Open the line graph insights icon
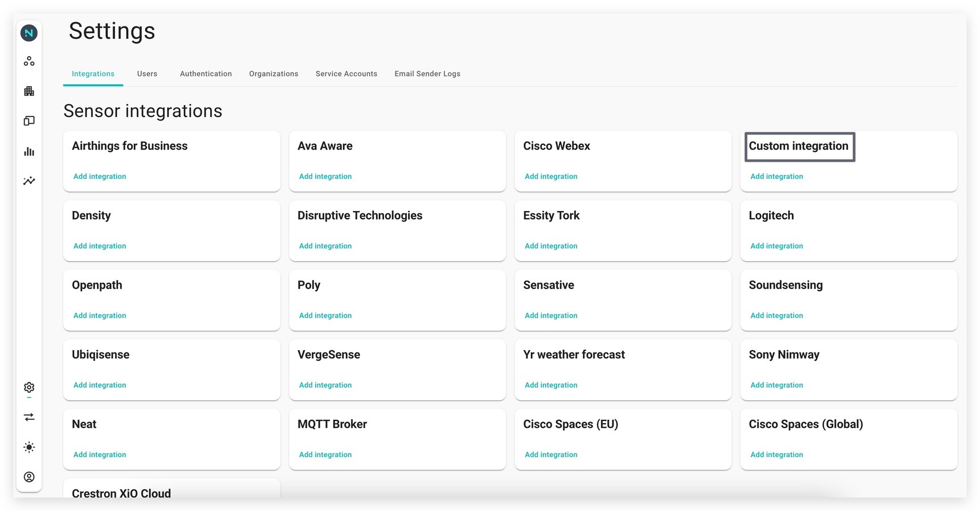The height and width of the screenshot is (511, 980). coord(29,181)
